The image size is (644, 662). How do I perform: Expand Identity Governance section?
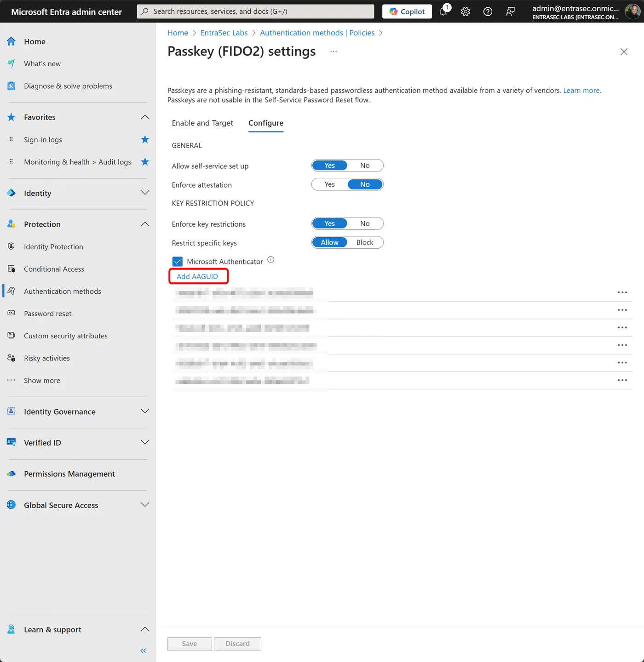[x=145, y=411]
